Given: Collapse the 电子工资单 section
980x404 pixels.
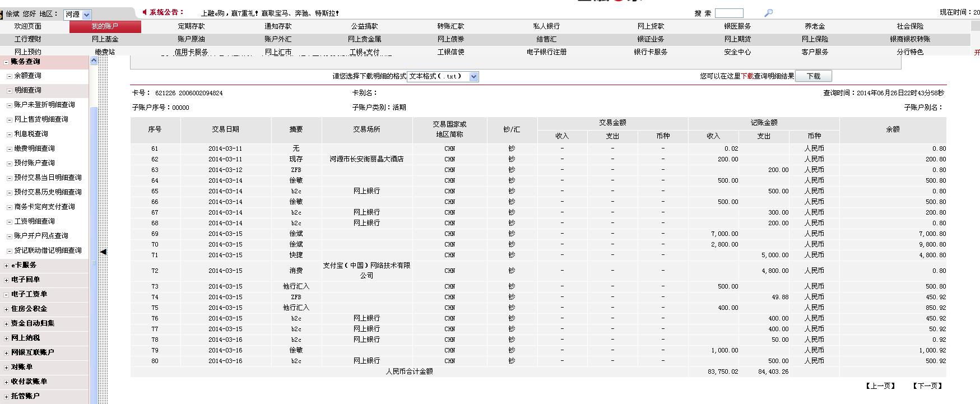Looking at the screenshot, I should [6, 295].
